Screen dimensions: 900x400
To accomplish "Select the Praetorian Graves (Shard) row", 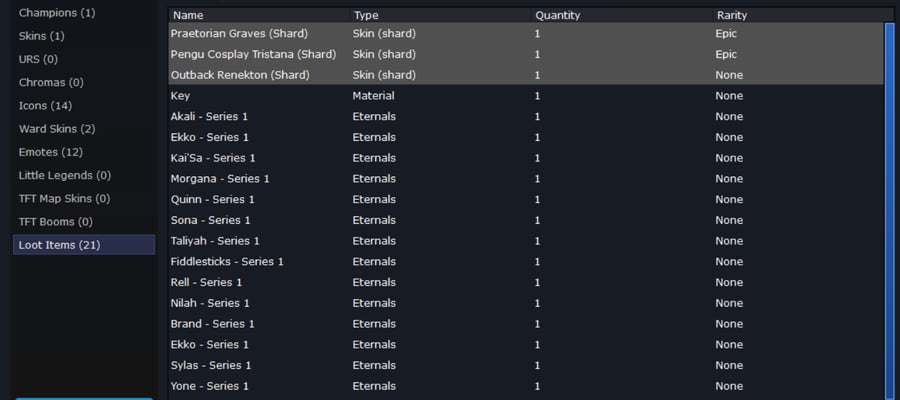I will click(x=526, y=34).
